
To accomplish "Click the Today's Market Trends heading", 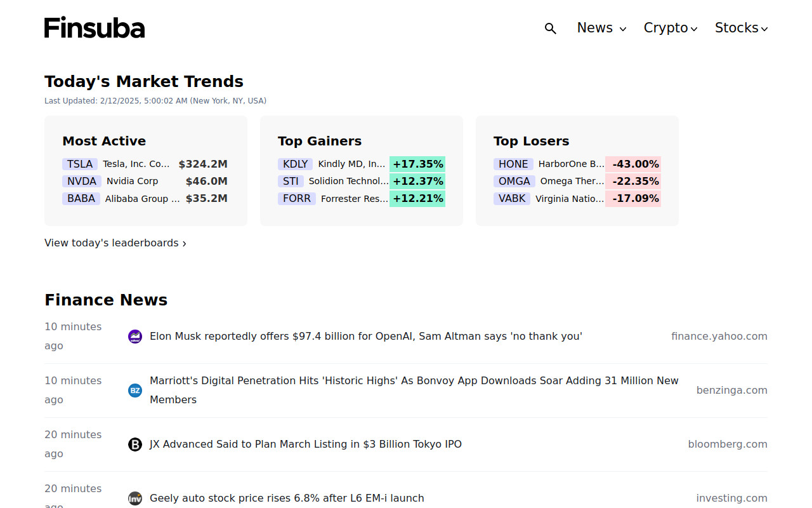I will (x=144, y=81).
